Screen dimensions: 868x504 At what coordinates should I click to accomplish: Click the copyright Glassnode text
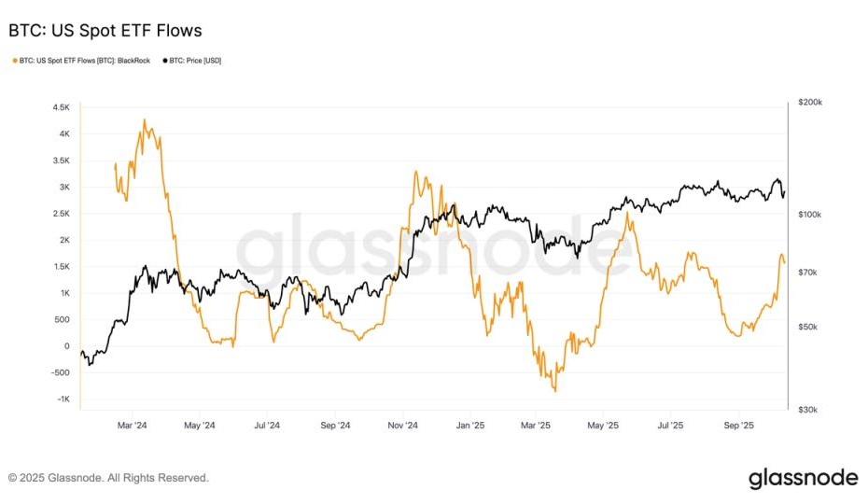coord(108,478)
